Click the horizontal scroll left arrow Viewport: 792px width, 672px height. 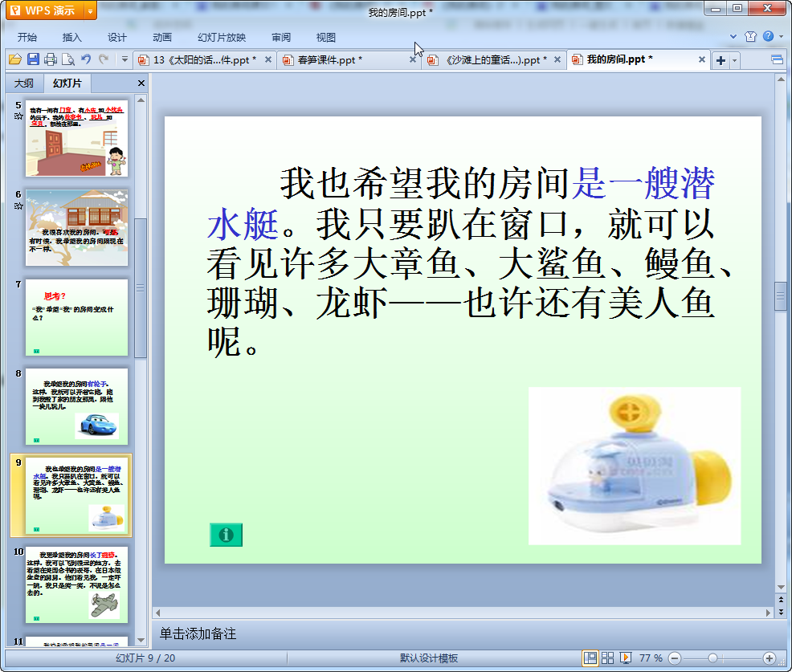coord(157,613)
